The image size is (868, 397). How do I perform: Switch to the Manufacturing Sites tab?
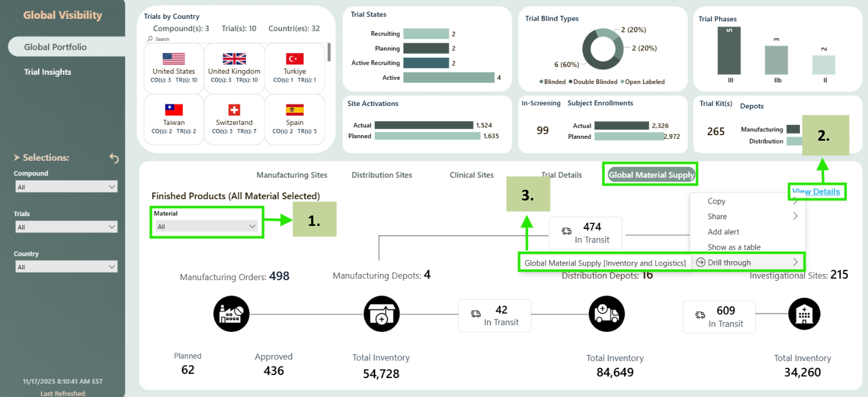coord(292,175)
